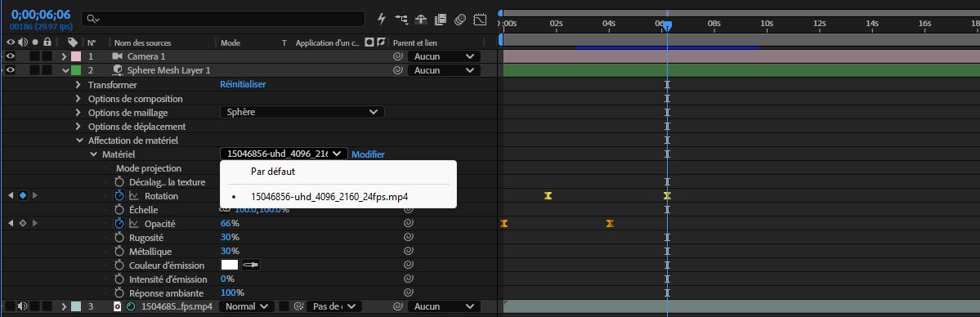This screenshot has height=317, width=980.
Task: Add an Opacité keyframe at current time
Action: click(23, 223)
